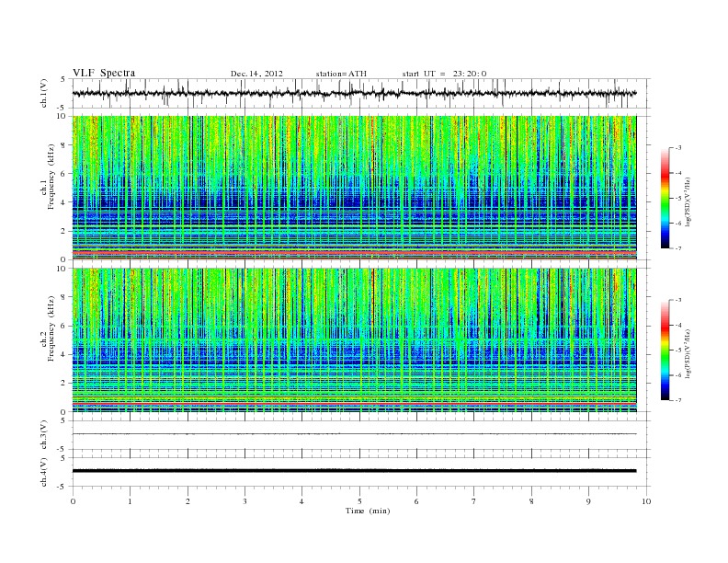This screenshot has height=563, width=728.
Task: Click the thick black ch.4 voltage trace
Action: (x=354, y=471)
